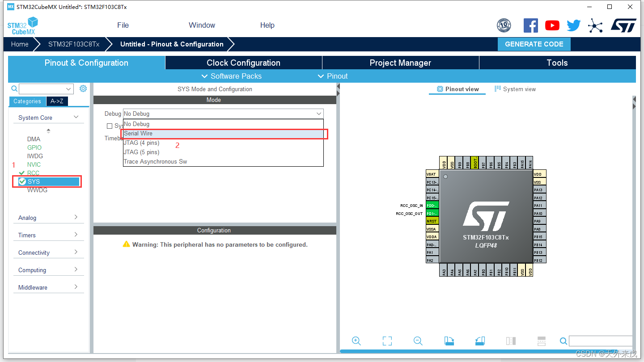The image size is (644, 362).
Task: Select the PD1 RCC_OSC_OUT pin
Action: [432, 214]
